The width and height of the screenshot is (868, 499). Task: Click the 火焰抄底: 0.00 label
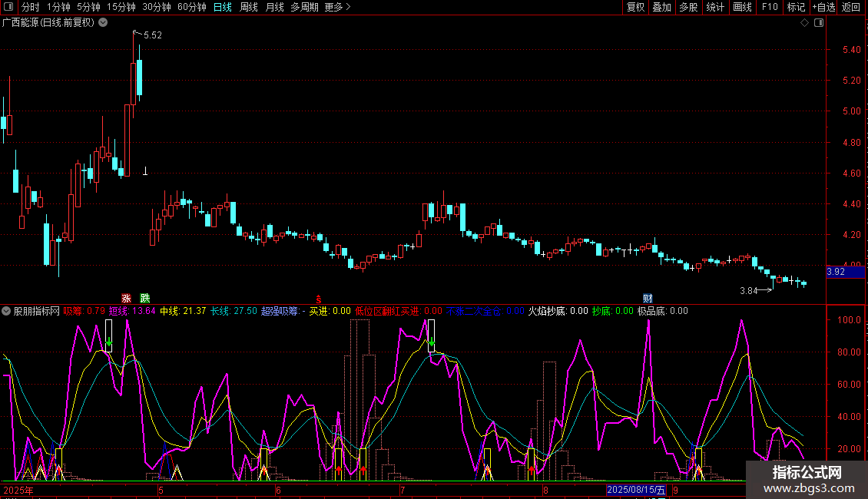pos(558,311)
